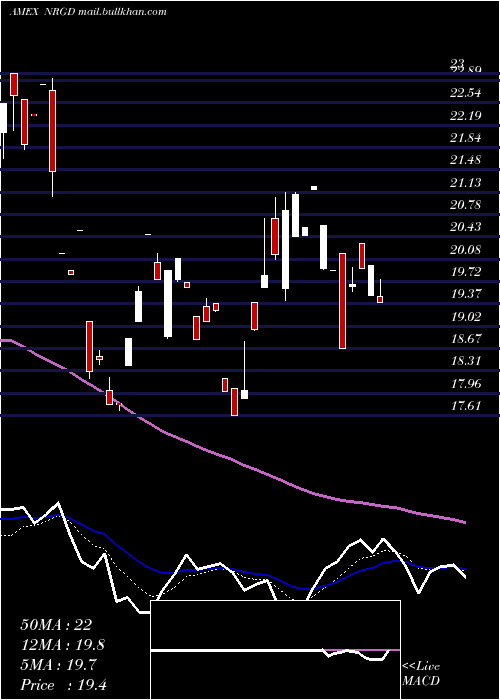Screen dimensions: 500x700
Task: Click the Price : 19.4 text
Action: coord(63,685)
